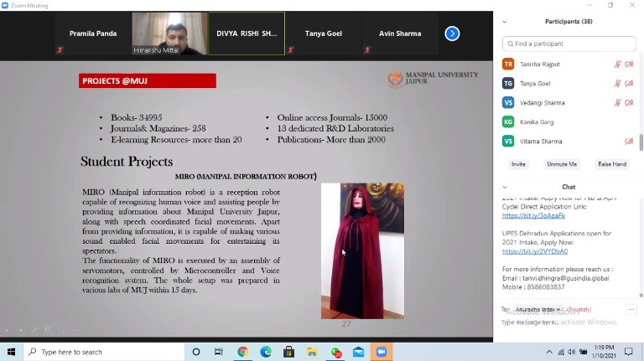The height and width of the screenshot is (361, 644).
Task: Click Tanya Goel's video-off camera icon
Action: coord(629,84)
